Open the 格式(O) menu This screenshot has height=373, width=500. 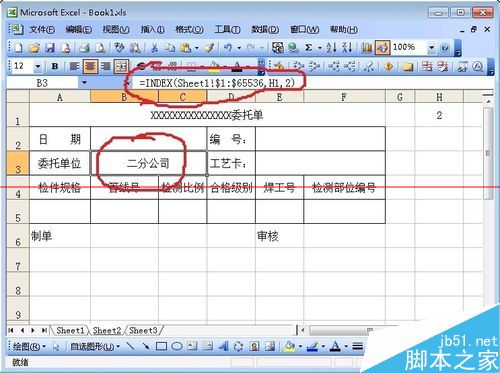click(x=189, y=30)
